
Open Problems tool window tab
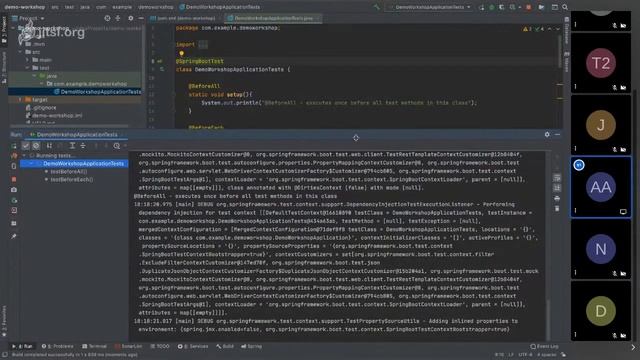tap(58, 346)
